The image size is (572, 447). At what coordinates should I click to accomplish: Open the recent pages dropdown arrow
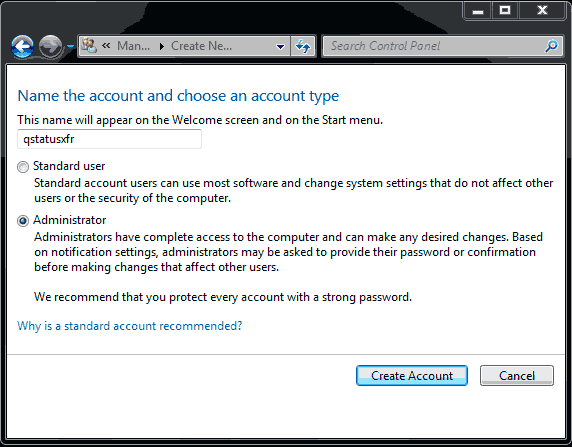[x=70, y=46]
